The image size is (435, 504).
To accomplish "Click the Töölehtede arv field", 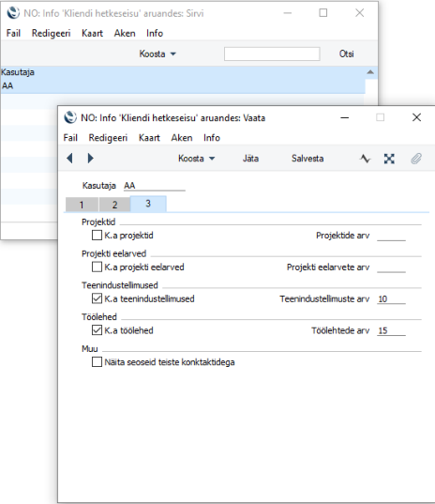I will click(391, 330).
